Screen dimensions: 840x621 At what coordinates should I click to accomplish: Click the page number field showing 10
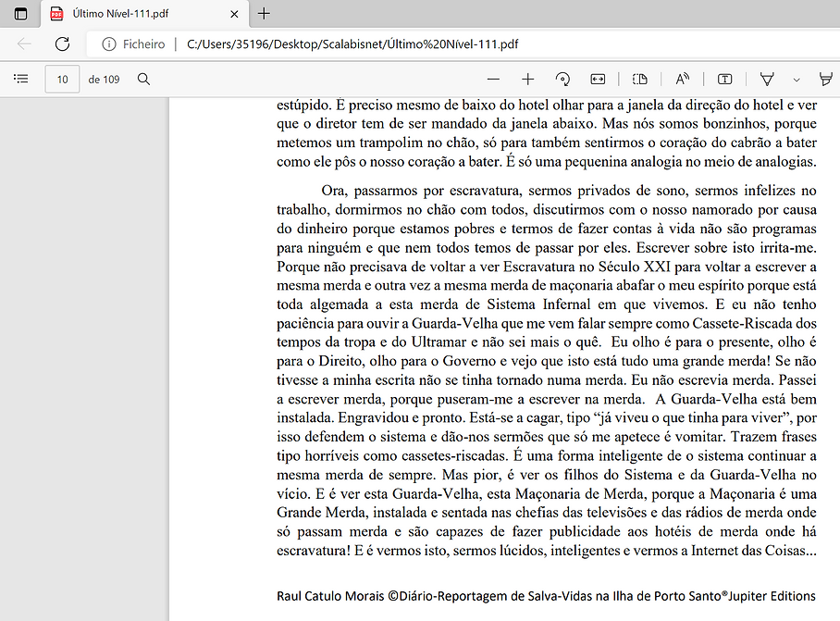coord(62,80)
